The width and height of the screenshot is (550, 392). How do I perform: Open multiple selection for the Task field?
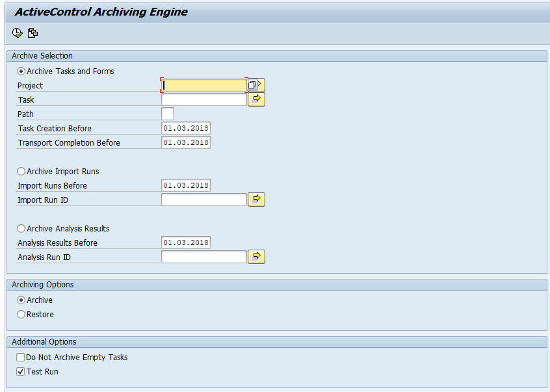(257, 99)
